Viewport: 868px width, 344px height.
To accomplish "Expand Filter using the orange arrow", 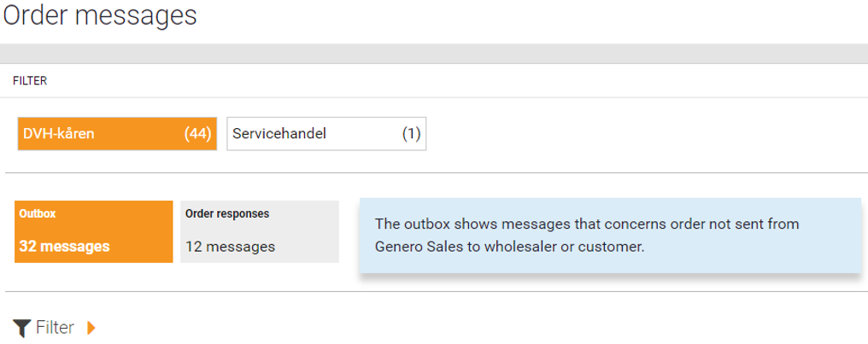I will click(91, 328).
